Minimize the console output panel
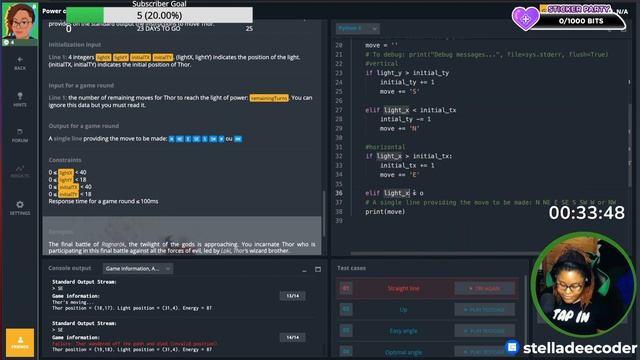Image resolution: width=640 pixels, height=360 pixels. pyautogui.click(x=304, y=269)
